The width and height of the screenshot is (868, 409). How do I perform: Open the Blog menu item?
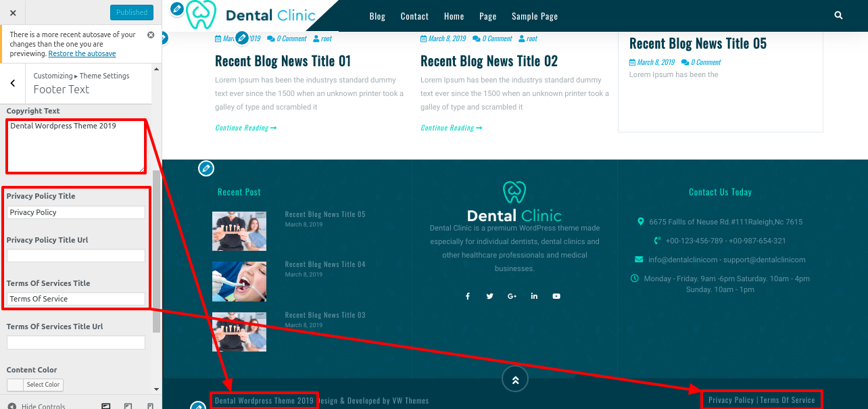coord(377,16)
